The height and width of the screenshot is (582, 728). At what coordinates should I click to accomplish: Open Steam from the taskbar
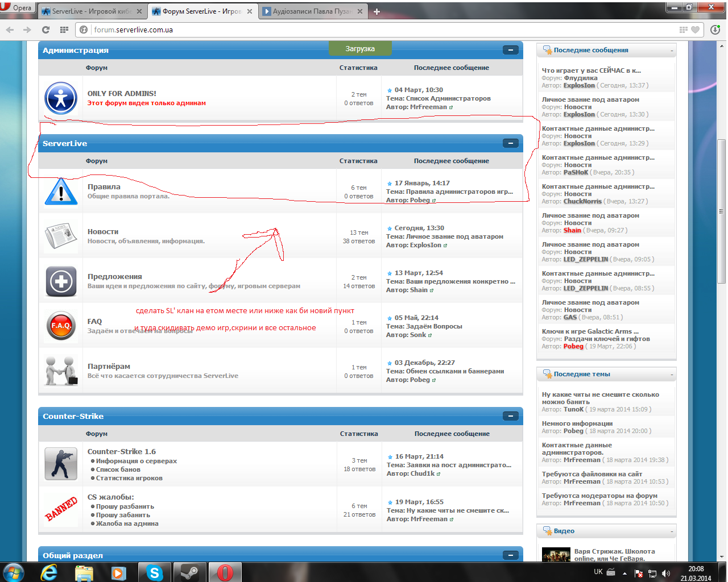coord(189,572)
